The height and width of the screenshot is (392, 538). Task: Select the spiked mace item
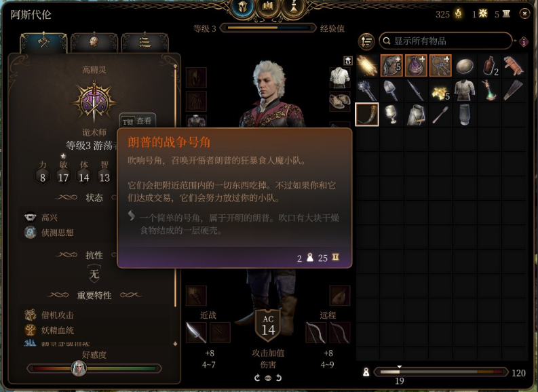click(x=367, y=90)
